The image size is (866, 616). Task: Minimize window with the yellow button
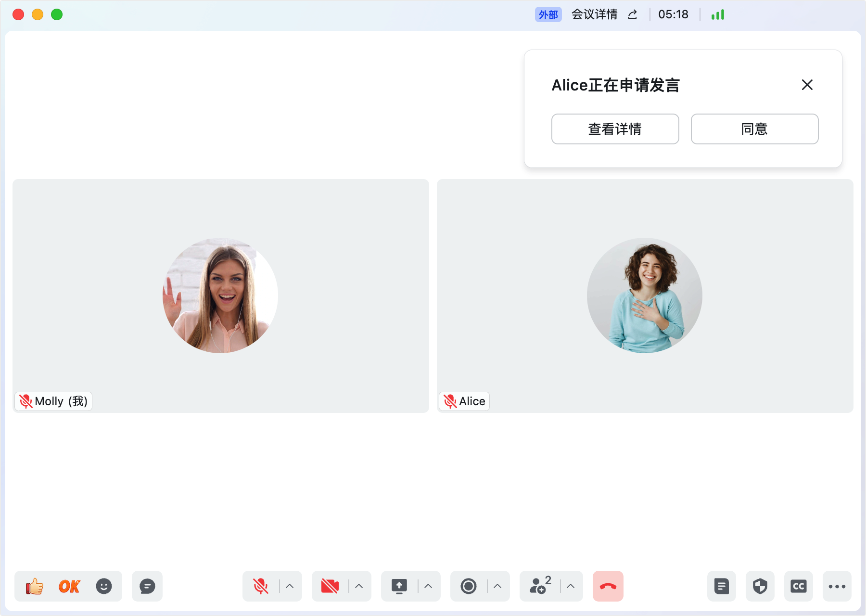click(38, 14)
